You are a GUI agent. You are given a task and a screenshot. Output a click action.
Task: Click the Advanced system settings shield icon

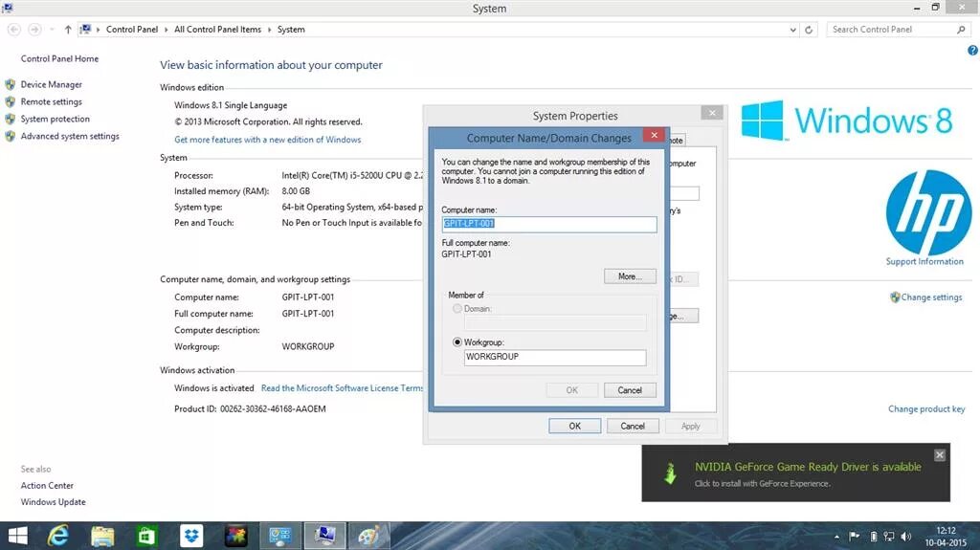(10, 136)
